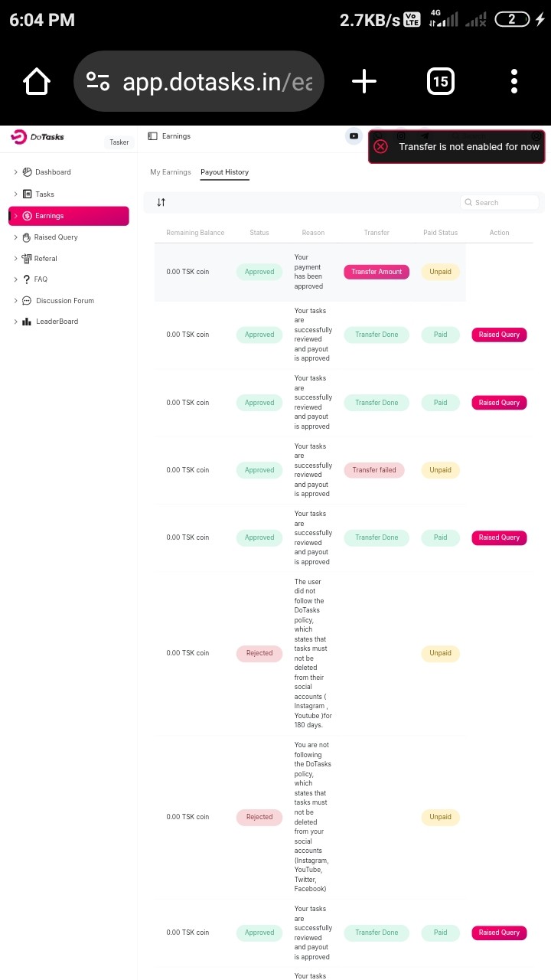
Task: Select the Payout History tab
Action: (x=224, y=172)
